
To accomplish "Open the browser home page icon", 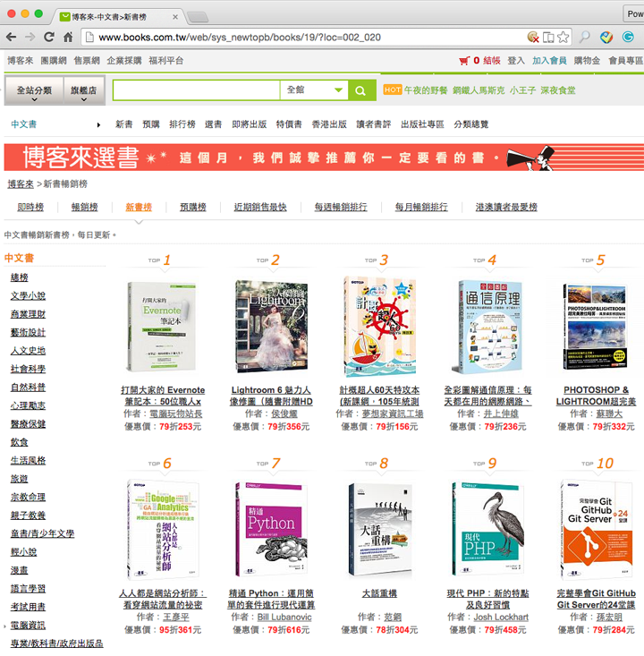I will click(x=68, y=38).
